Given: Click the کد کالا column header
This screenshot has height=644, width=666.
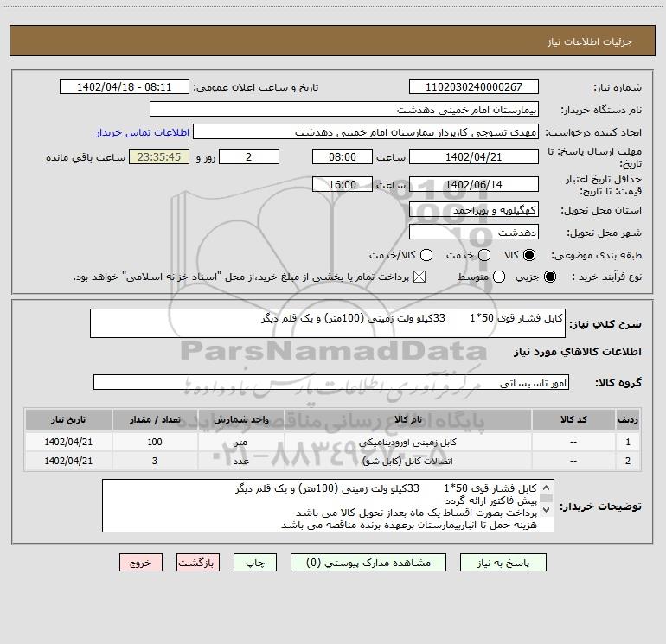Looking at the screenshot, I should (573, 420).
